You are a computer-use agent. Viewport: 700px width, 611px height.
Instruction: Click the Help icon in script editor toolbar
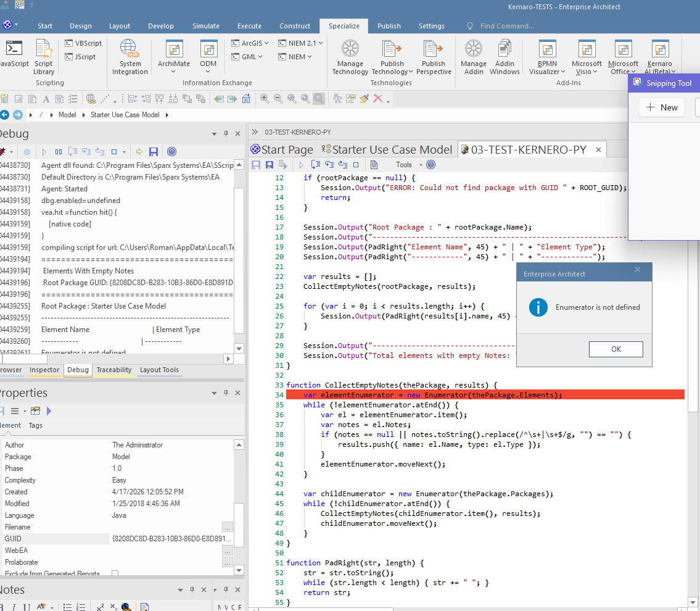[x=431, y=165]
